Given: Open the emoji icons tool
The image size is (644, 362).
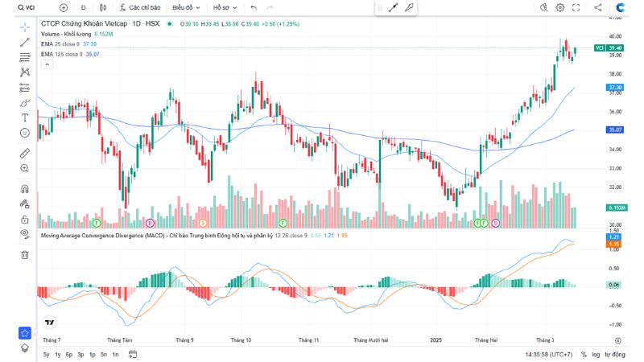Looking at the screenshot, I should (x=25, y=132).
